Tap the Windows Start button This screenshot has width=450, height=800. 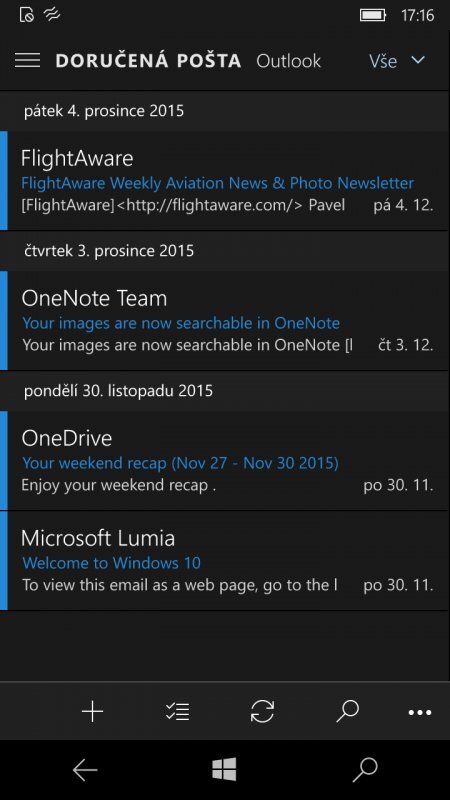tap(224, 769)
